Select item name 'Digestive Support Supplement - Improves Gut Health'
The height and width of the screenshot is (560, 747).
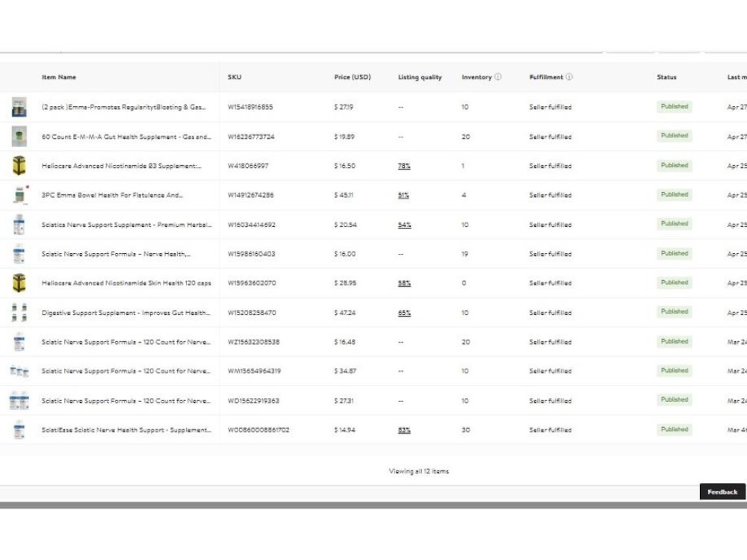click(x=125, y=313)
